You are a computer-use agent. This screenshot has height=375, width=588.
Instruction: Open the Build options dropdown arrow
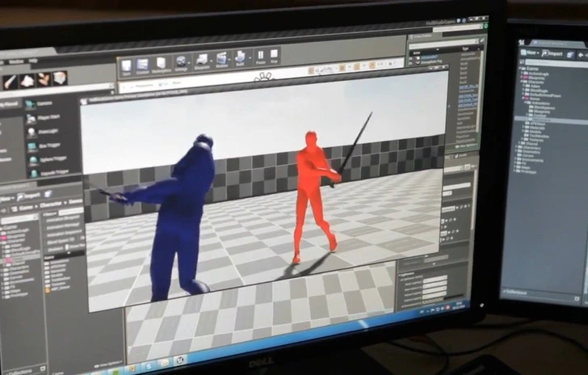coord(250,58)
